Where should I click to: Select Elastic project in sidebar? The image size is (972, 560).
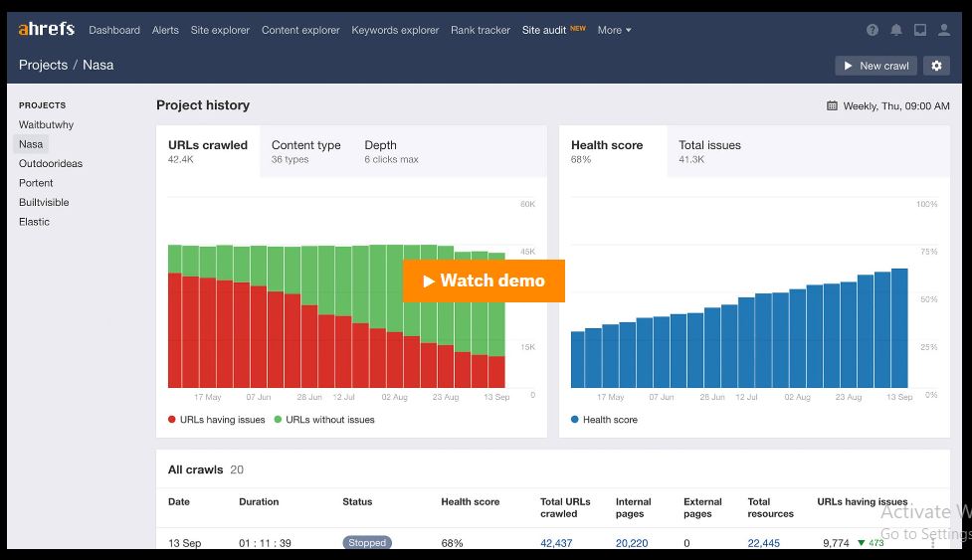click(x=34, y=222)
